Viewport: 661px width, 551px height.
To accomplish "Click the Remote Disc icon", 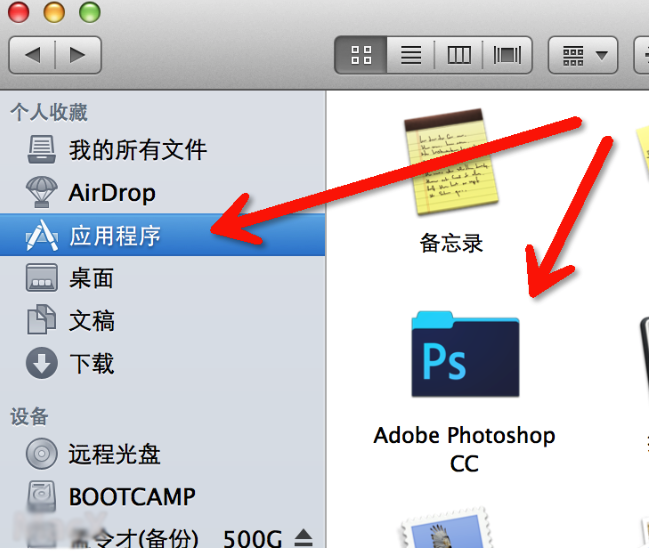I will 41,454.
